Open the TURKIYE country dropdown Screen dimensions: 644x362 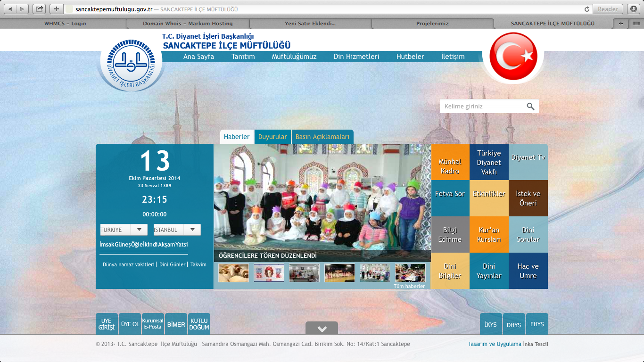(124, 230)
